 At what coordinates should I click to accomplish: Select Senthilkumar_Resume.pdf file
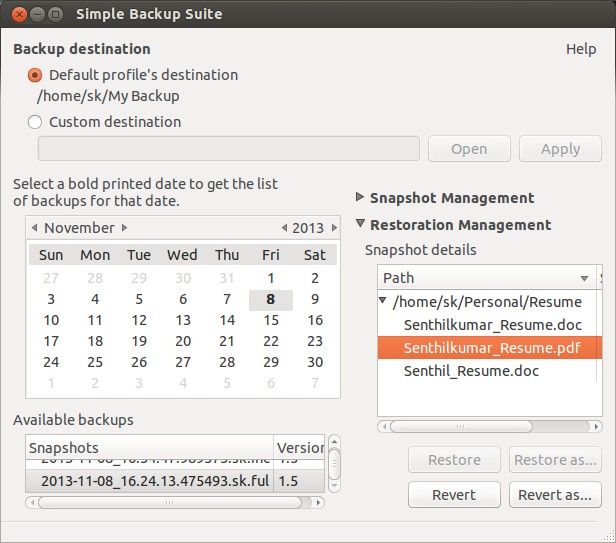coord(492,348)
